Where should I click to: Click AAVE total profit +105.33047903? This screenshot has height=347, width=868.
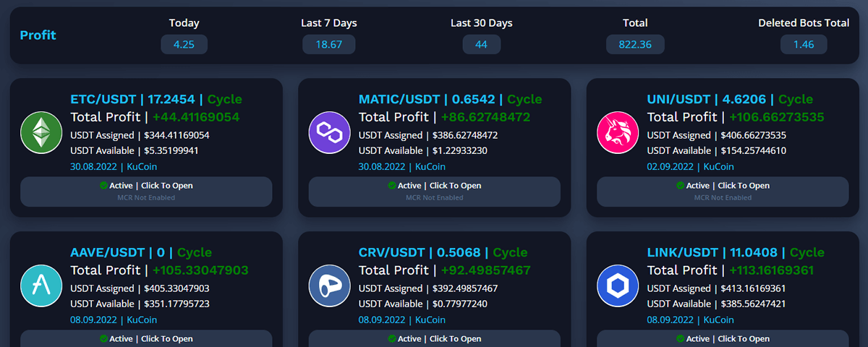[x=200, y=270]
